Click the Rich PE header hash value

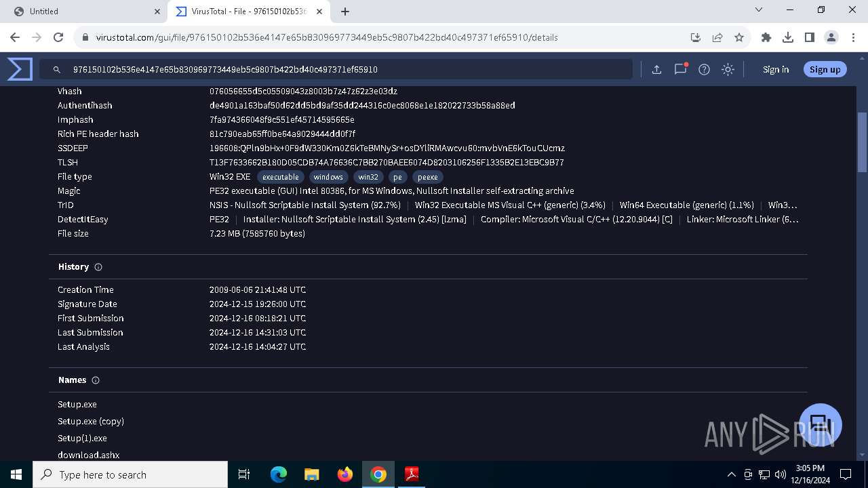tap(282, 134)
